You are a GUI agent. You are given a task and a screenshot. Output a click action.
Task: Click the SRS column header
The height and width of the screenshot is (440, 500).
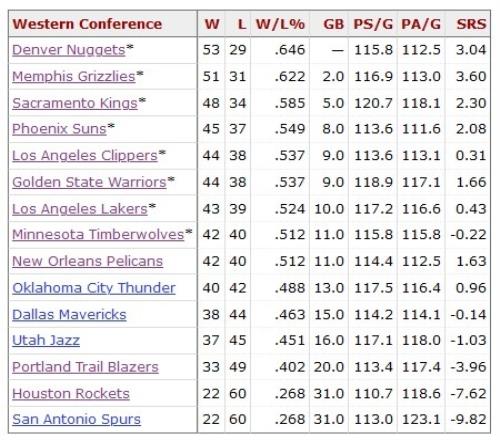coord(471,24)
